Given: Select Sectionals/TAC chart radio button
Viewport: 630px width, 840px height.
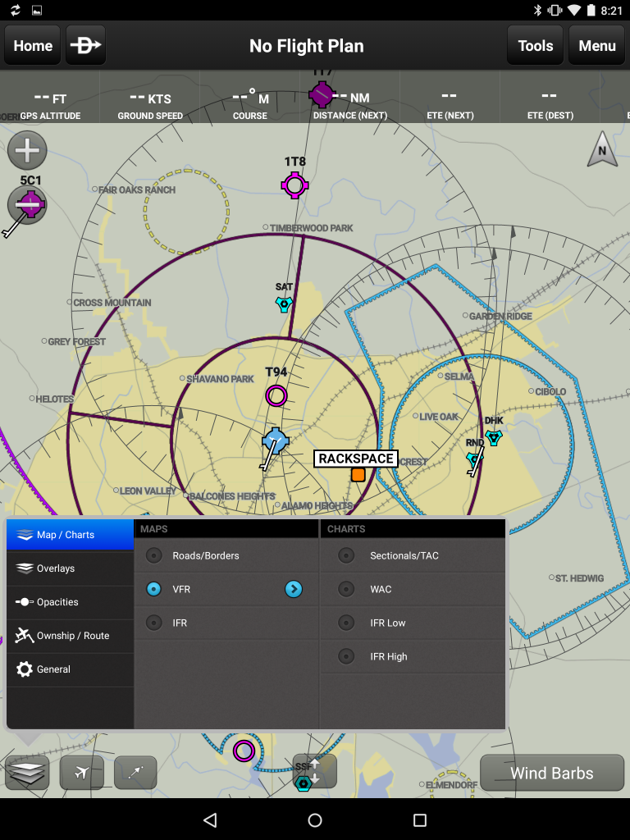Looking at the screenshot, I should click(346, 555).
